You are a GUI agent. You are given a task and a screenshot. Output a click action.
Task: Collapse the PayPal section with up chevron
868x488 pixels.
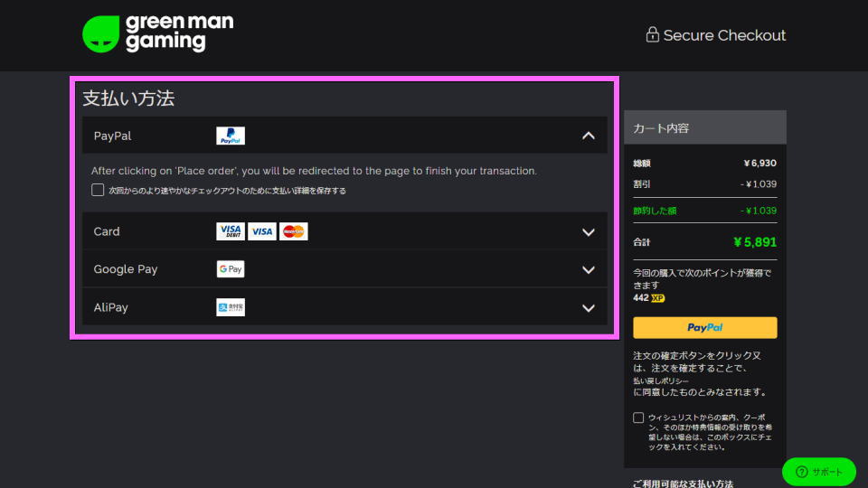pos(589,136)
